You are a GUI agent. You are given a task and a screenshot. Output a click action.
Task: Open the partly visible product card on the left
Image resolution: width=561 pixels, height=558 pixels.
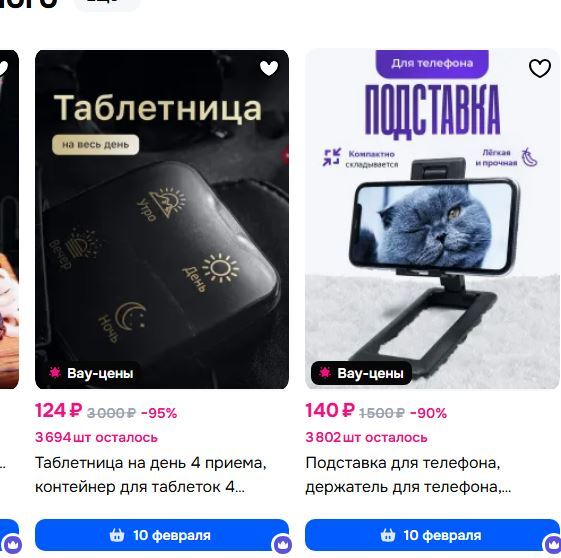[9, 219]
